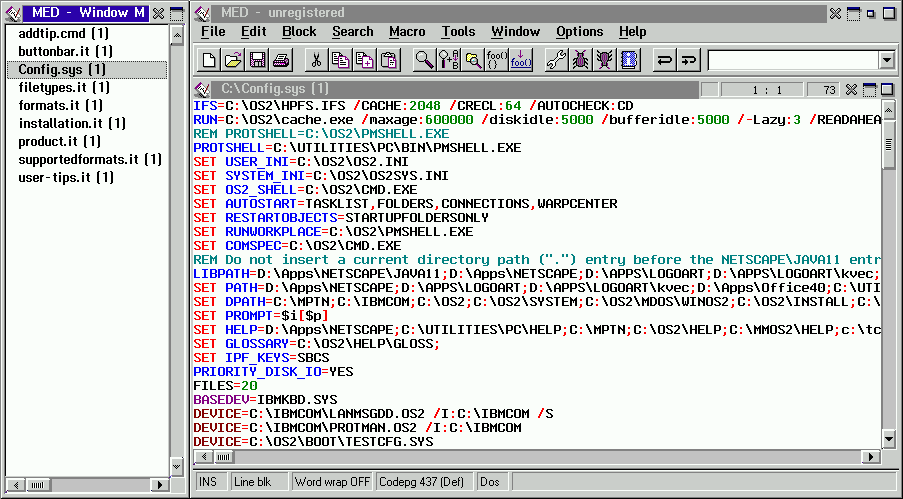
Task: Open the Help menu
Action: click(632, 32)
